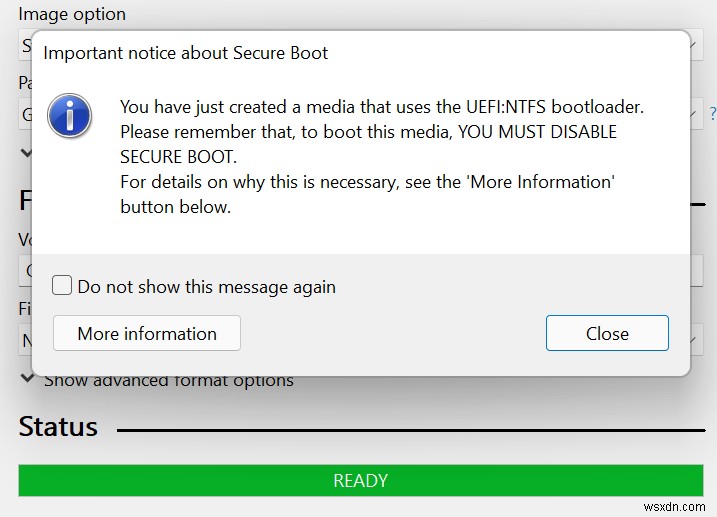This screenshot has width=717, height=517.
Task: Click the Status section heading
Action: click(58, 427)
